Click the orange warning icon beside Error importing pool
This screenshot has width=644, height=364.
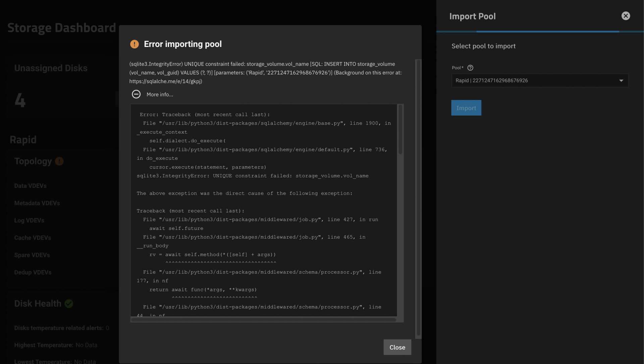(x=134, y=44)
